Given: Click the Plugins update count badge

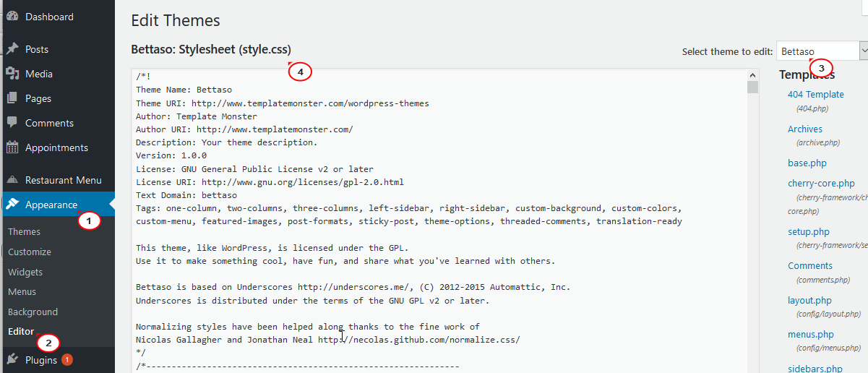Looking at the screenshot, I should coord(67,359).
